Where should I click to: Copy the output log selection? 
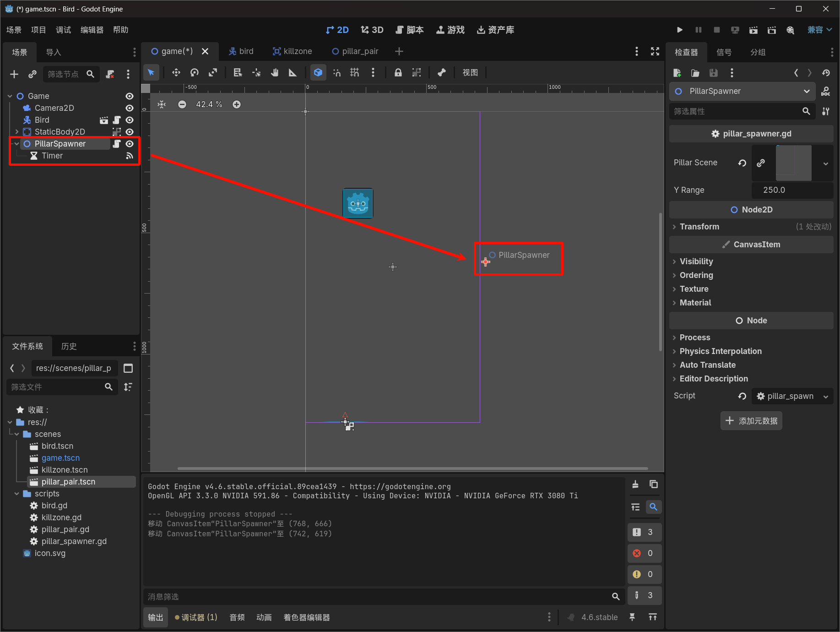click(654, 485)
